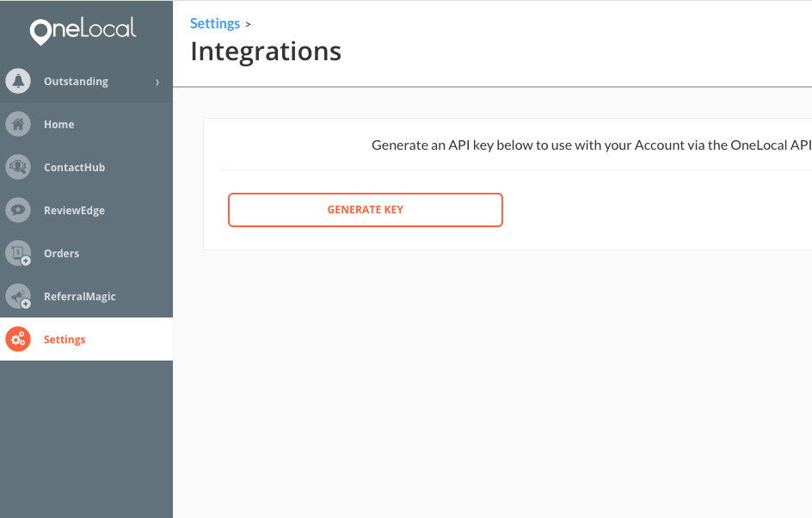Expand the Outstanding chevron arrow
This screenshot has height=518, width=812.
click(x=157, y=82)
